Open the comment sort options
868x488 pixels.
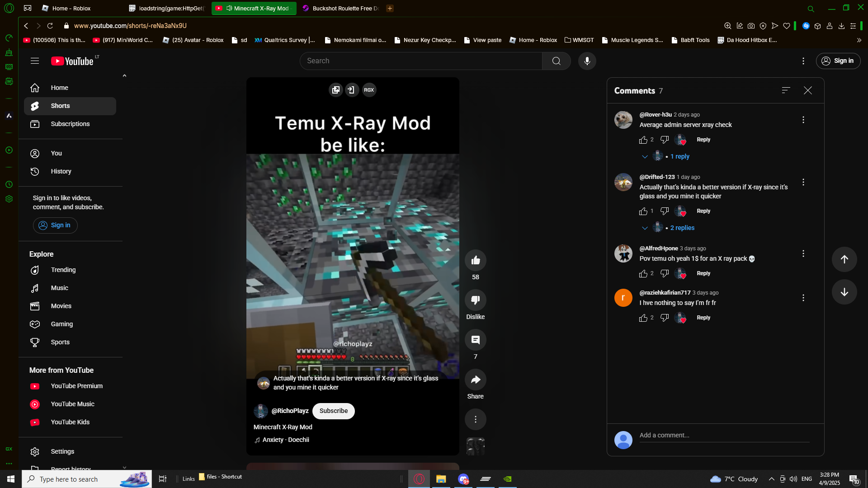coord(786,90)
